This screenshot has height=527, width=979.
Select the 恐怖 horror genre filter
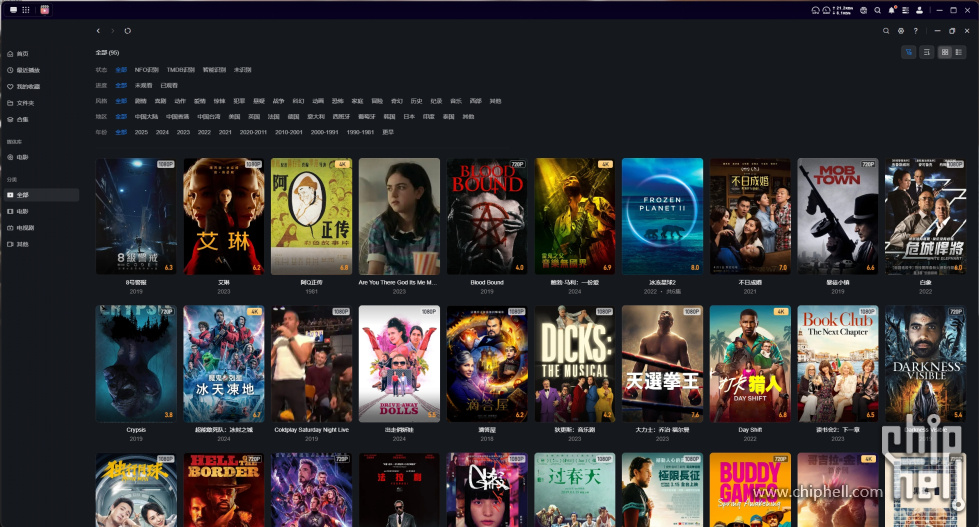[x=338, y=101]
